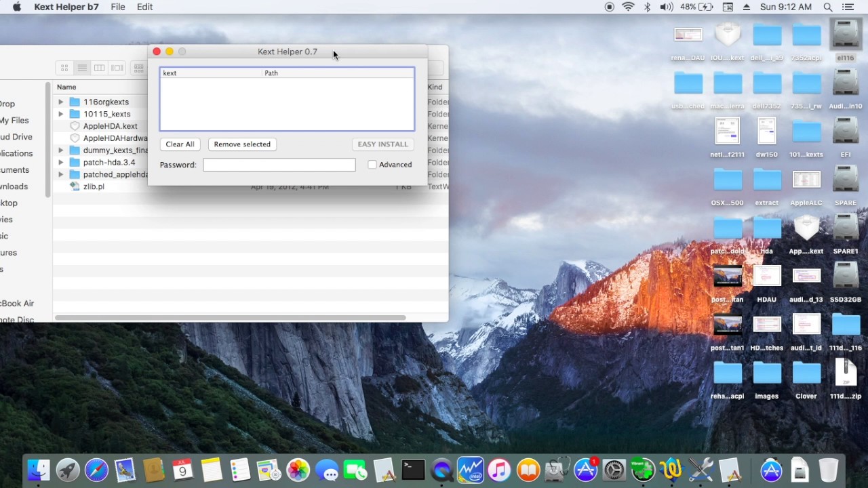The height and width of the screenshot is (488, 868).
Task: Open the Trash in the Dock
Action: (829, 470)
